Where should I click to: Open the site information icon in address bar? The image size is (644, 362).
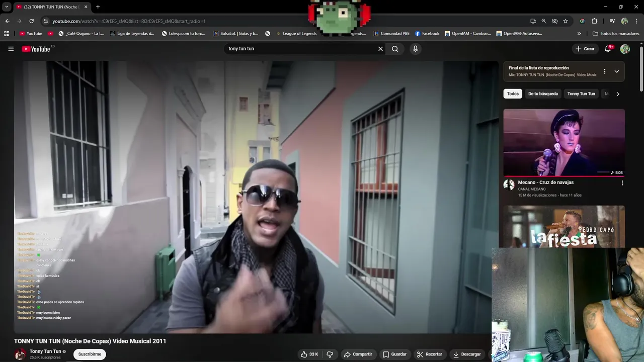click(46, 21)
